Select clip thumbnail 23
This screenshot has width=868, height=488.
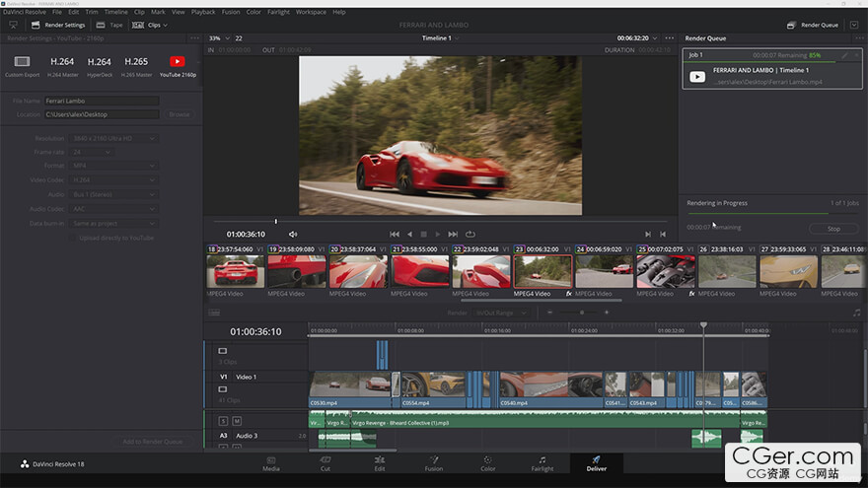click(x=542, y=271)
